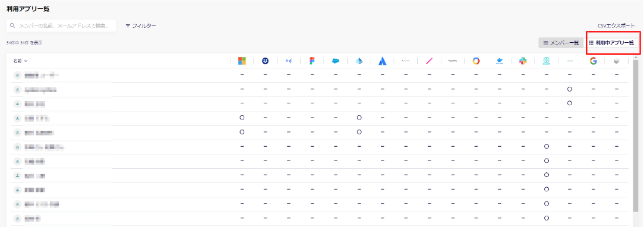
Task: Switch to メンバー一覧 view
Action: (561, 43)
